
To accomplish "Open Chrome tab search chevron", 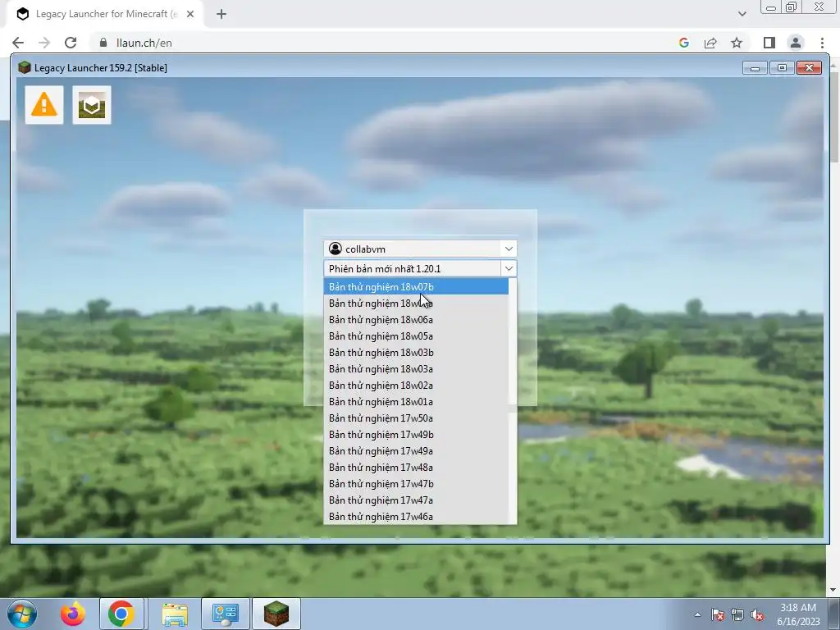I will 742,14.
